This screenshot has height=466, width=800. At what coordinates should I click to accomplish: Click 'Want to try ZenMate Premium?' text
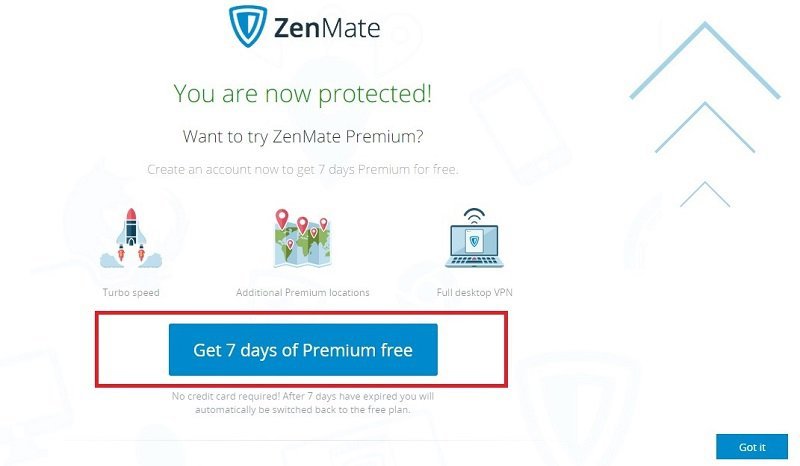pyautogui.click(x=303, y=137)
